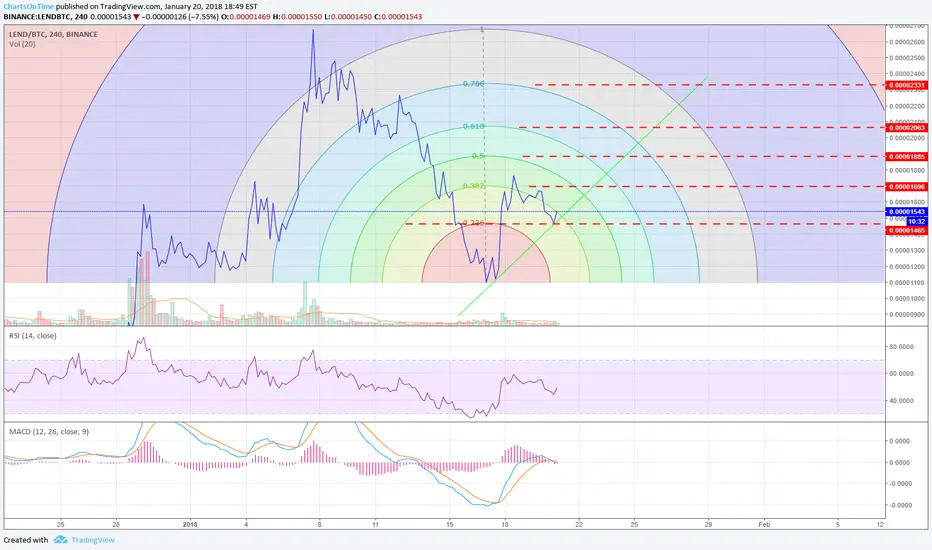The image size is (932, 550).
Task: Click the H:0.00001550 high value
Action: point(297,17)
